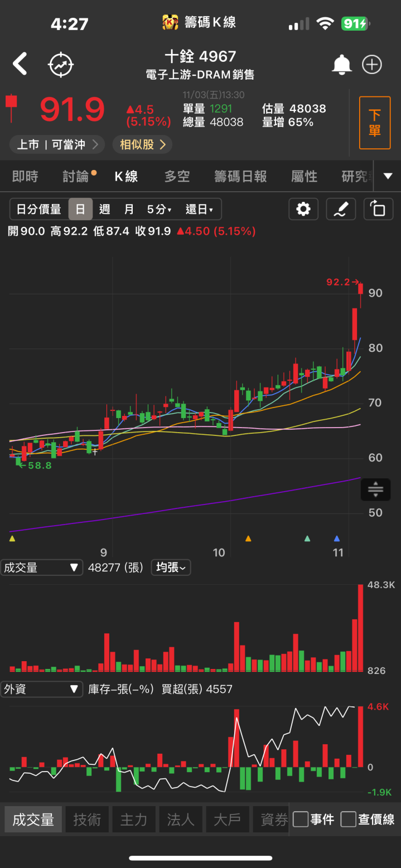Tap the stock title 十銓 4967
This screenshot has width=401, height=868.
tap(200, 56)
